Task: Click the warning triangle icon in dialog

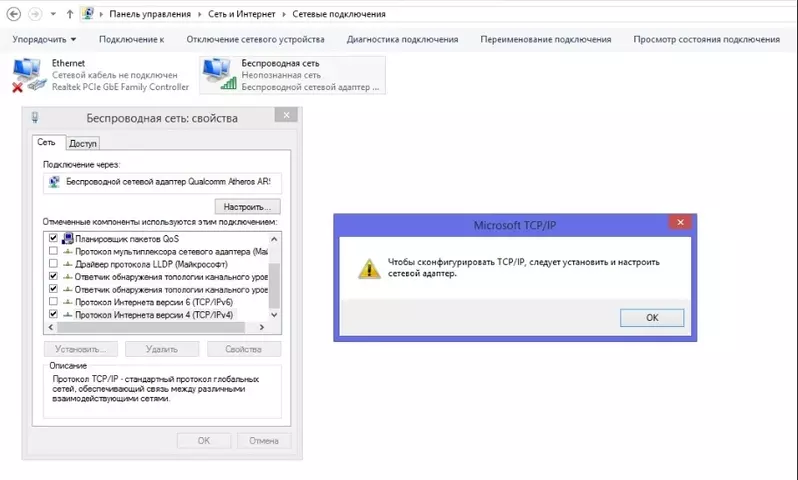Action: 369,268
